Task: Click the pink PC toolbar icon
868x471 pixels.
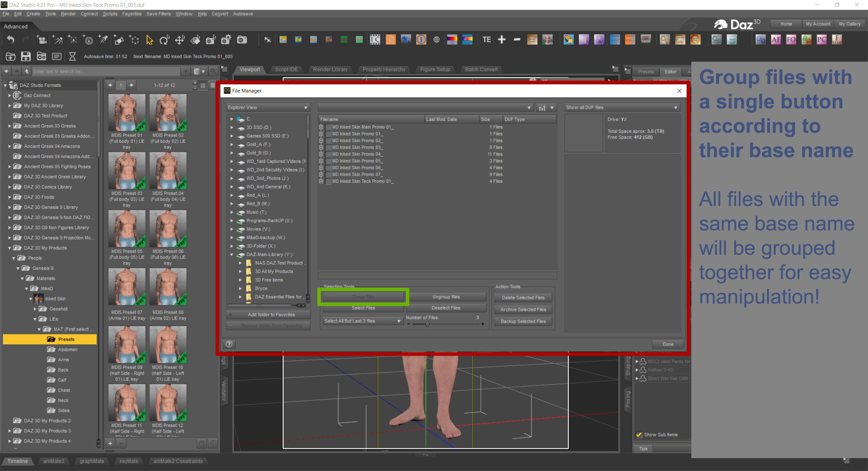Action: pos(822,40)
